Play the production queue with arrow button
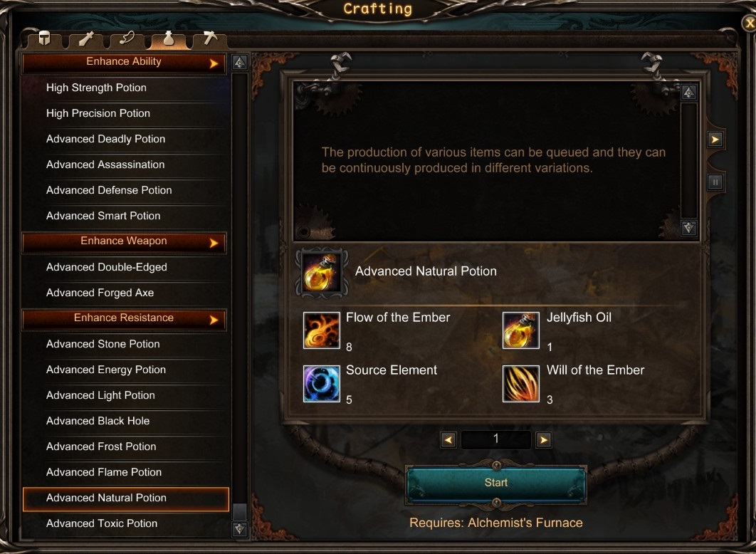Viewport: 756px width, 554px height. click(715, 140)
